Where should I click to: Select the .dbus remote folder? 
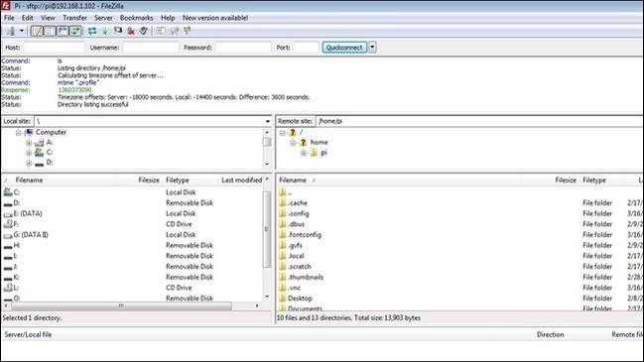(460, 224)
